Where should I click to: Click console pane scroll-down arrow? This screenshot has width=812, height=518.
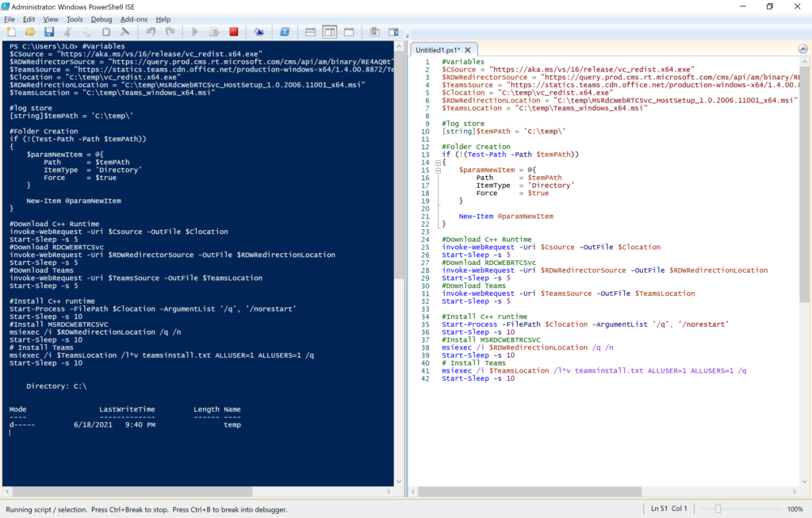399,482
